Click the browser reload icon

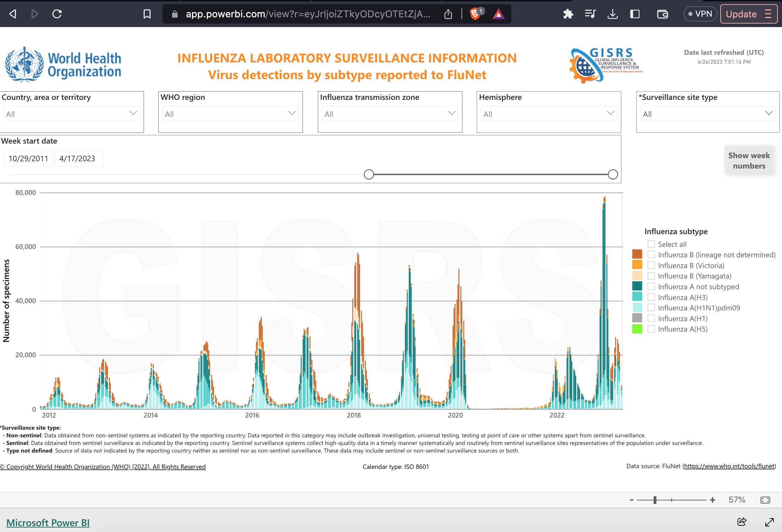pyautogui.click(x=57, y=14)
